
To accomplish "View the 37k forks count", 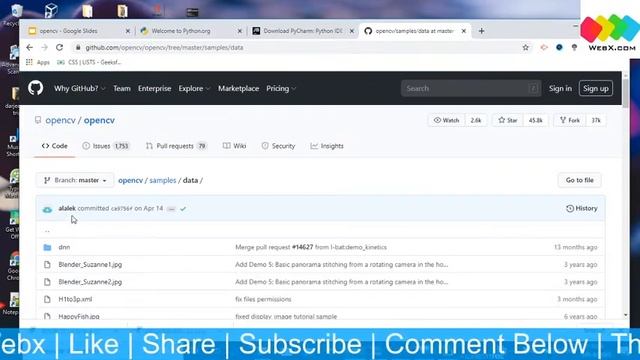I will tap(596, 120).
